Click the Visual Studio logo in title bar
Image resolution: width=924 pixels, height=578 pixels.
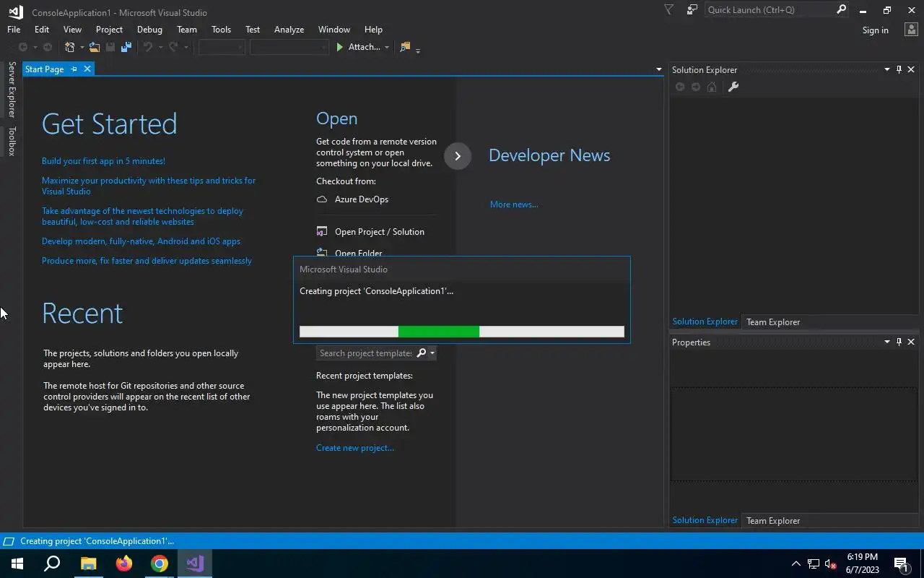(x=15, y=12)
